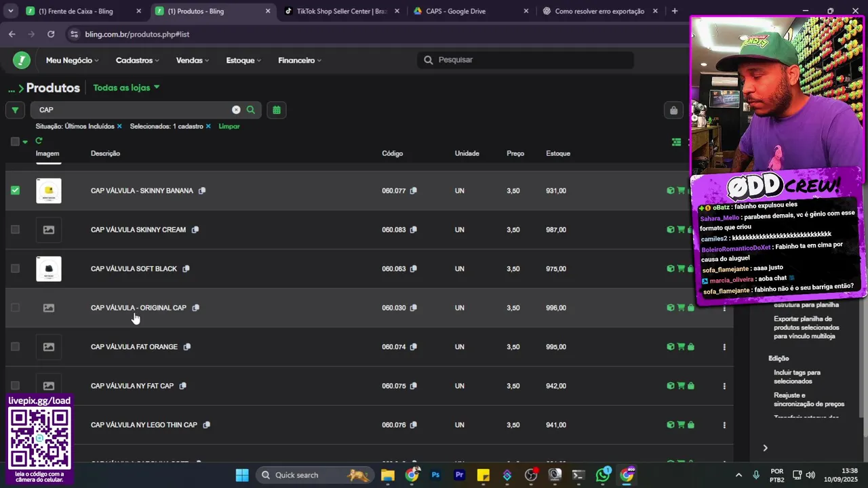The height and width of the screenshot is (488, 868).
Task: Remove the 1 cadastro selection filter
Action: point(208,126)
